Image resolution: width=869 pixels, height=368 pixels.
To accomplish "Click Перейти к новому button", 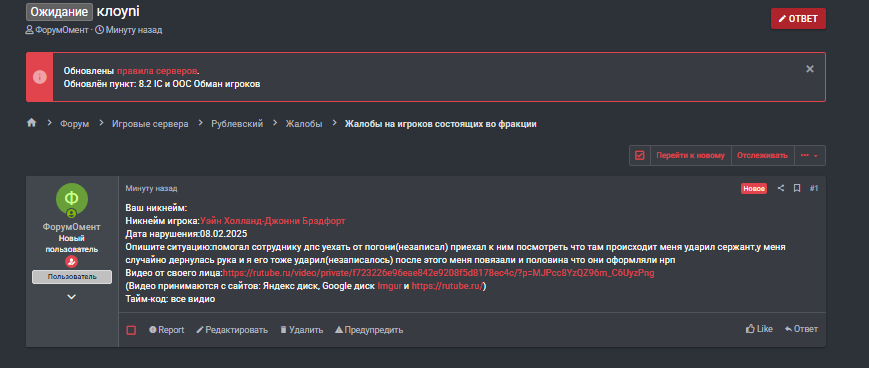I will [691, 156].
